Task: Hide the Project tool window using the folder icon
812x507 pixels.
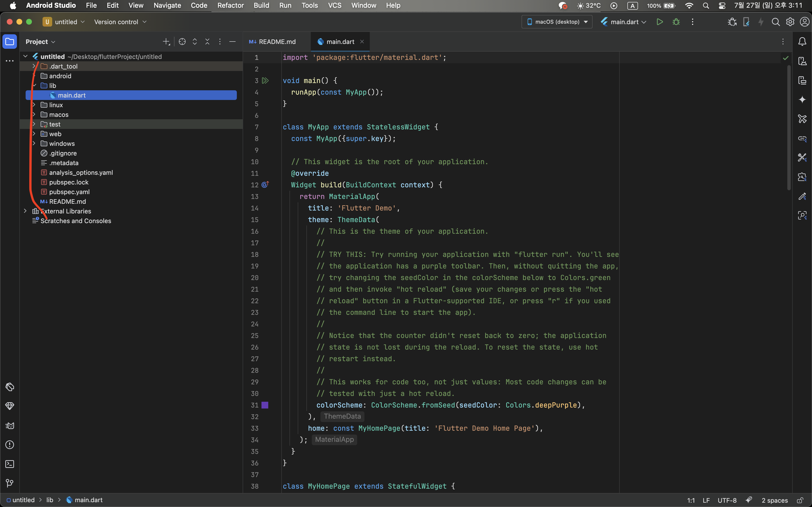Action: pyautogui.click(x=10, y=42)
